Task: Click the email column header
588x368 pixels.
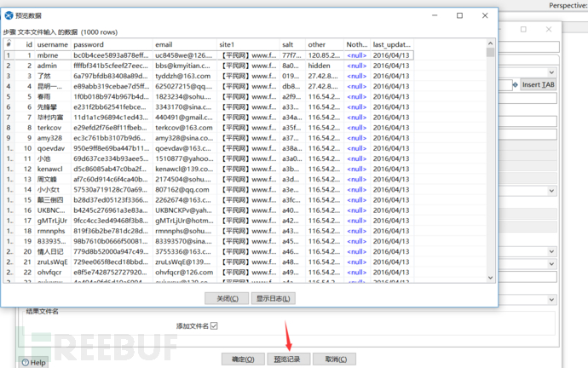Action: (185, 44)
